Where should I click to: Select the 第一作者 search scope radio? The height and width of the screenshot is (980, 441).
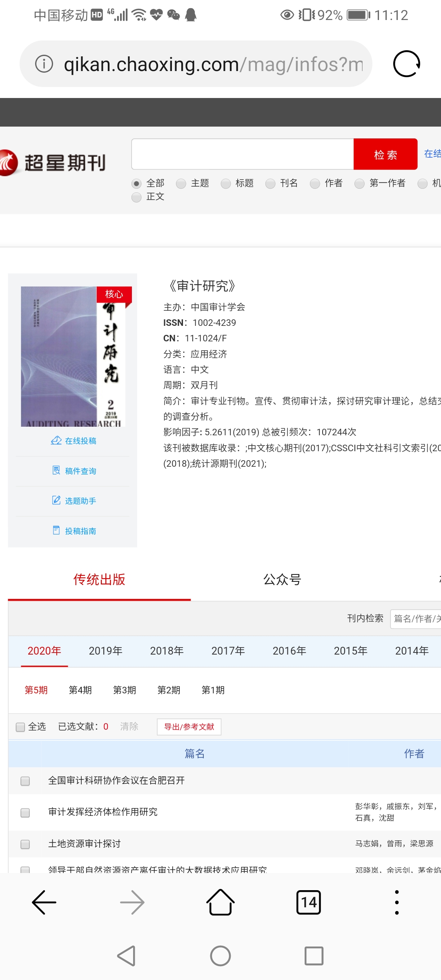(x=359, y=183)
